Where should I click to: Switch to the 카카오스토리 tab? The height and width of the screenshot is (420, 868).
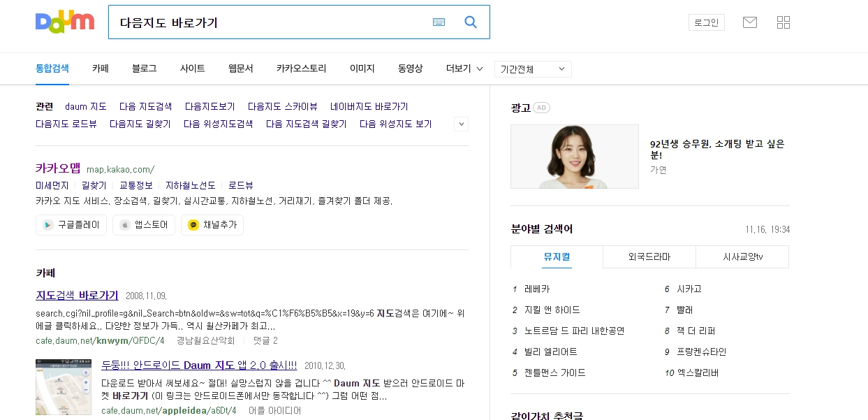[x=302, y=68]
